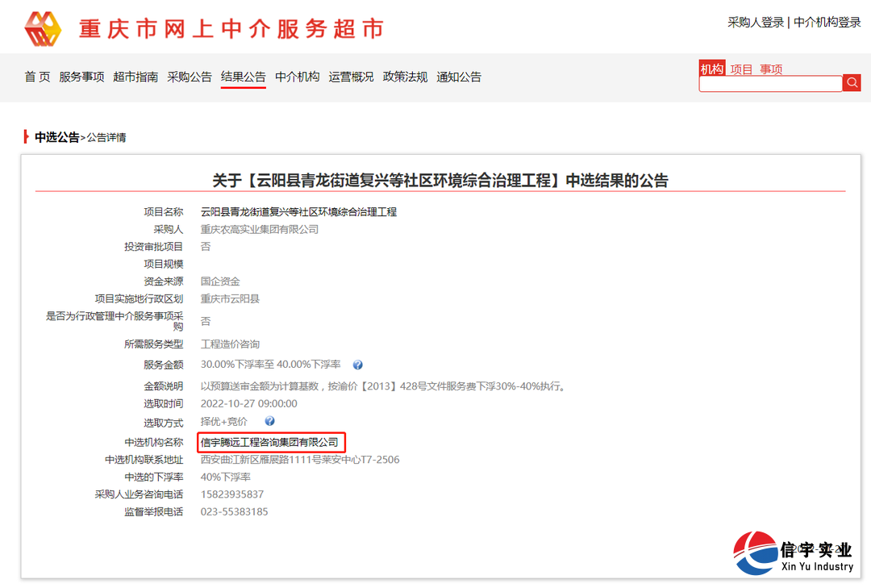Open the help icon beside 选取方式
Image resolution: width=871 pixels, height=588 pixels.
coord(269,420)
